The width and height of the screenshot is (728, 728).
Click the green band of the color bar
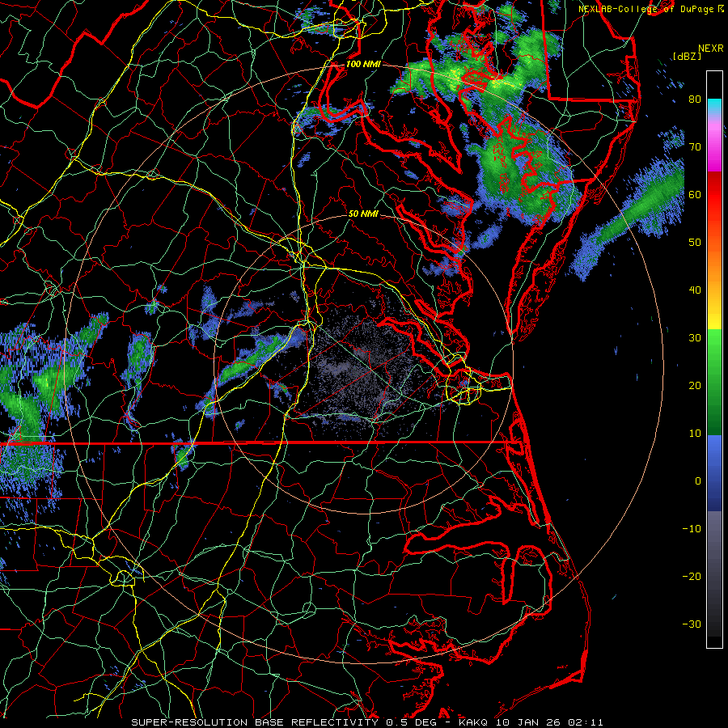click(714, 382)
